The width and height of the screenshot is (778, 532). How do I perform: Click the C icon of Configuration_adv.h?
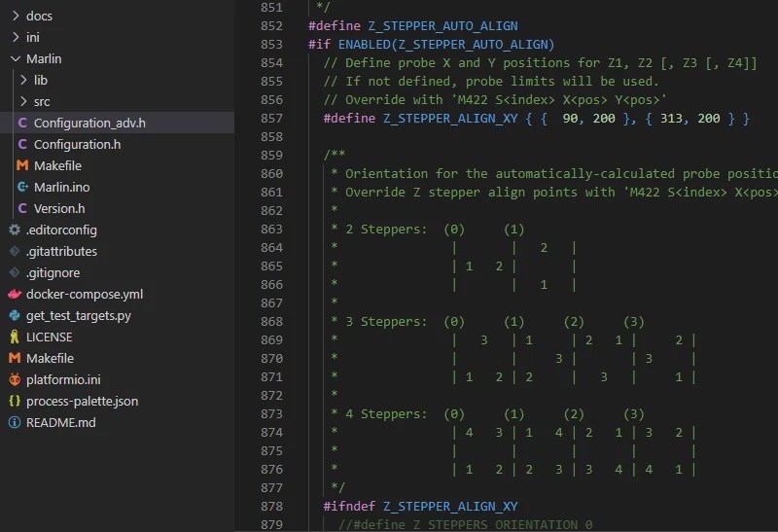pos(22,123)
